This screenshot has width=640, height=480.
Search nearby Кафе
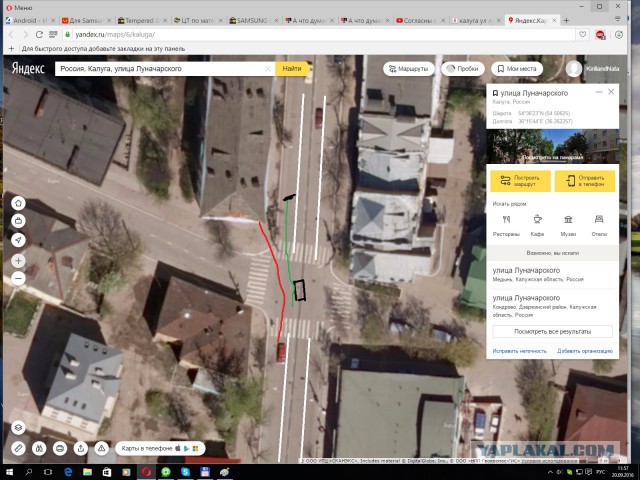tap(537, 226)
